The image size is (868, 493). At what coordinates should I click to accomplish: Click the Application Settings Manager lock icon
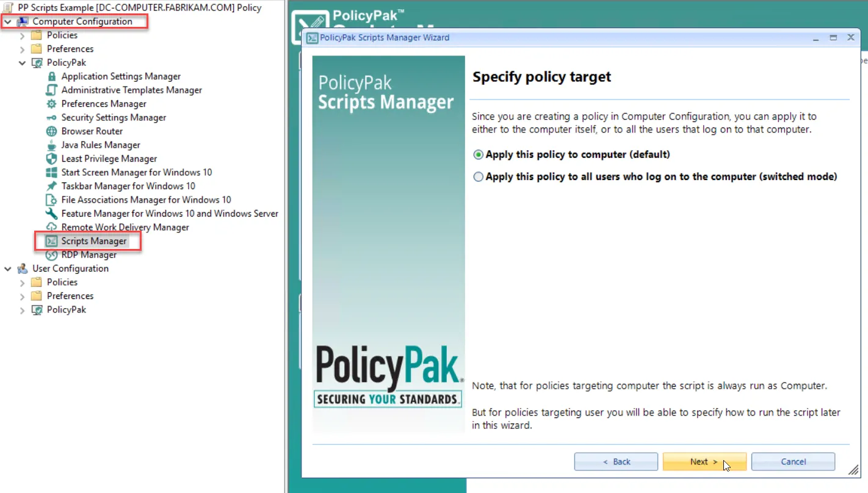51,76
